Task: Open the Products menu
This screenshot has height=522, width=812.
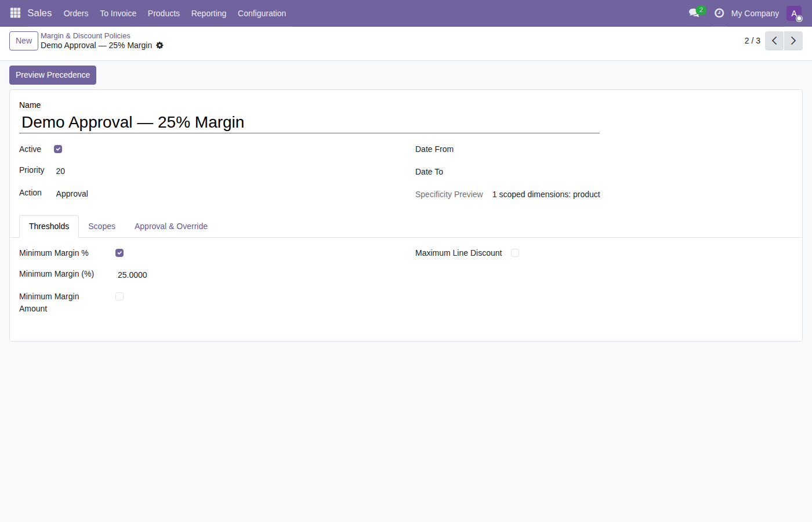Action: click(x=164, y=13)
